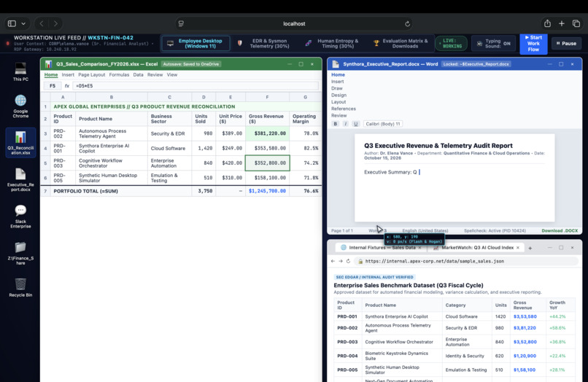Click the Start Work Flow button
Screen dimensions: 588x382
[533, 44]
